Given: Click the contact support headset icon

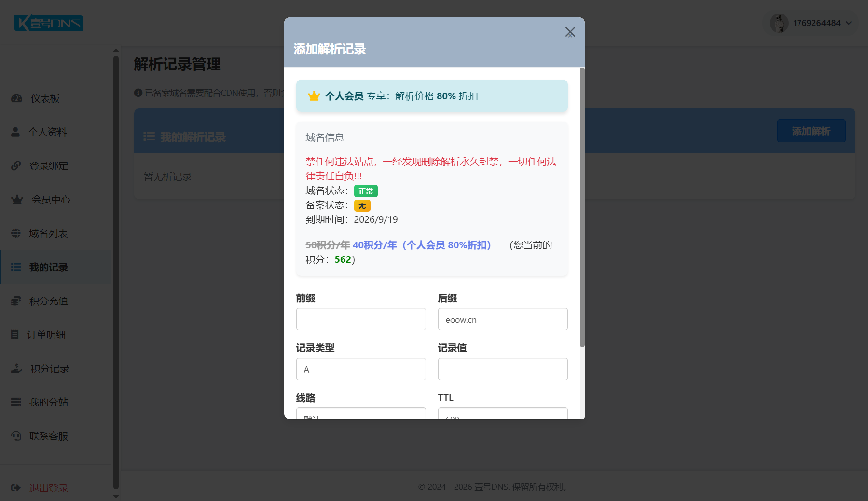Looking at the screenshot, I should 16,436.
